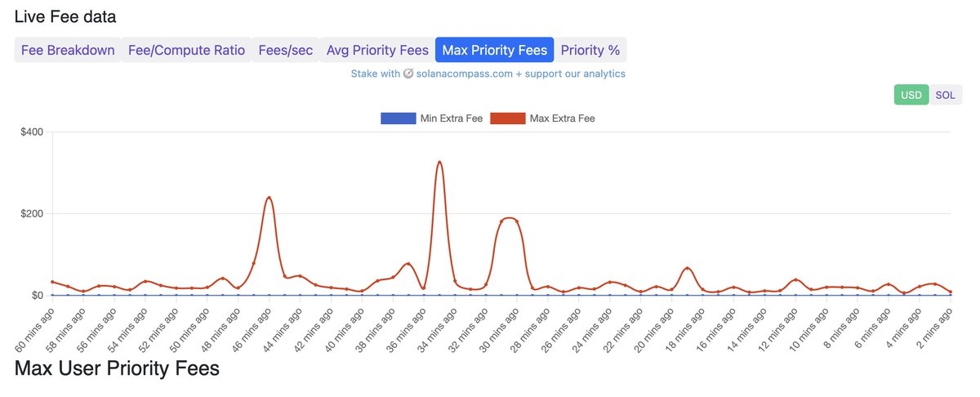Switch currency display to USD
This screenshot has width=980, height=397.
tap(911, 95)
